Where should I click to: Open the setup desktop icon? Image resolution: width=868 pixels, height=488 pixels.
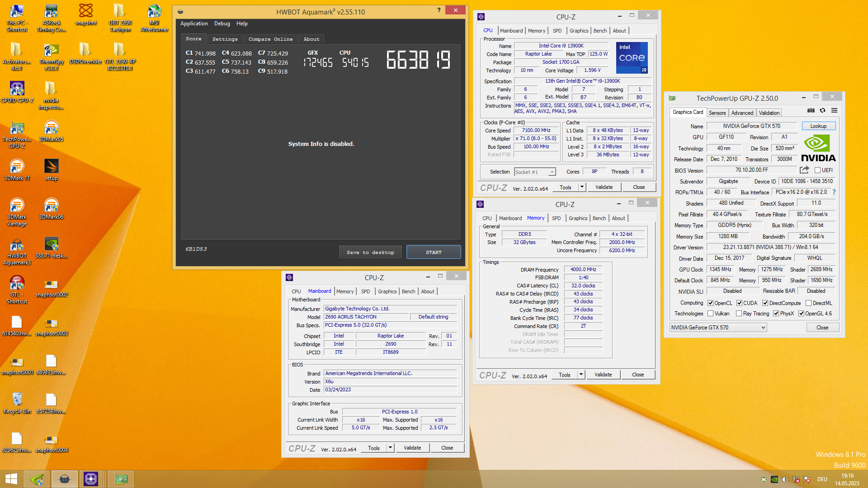pos(51,170)
